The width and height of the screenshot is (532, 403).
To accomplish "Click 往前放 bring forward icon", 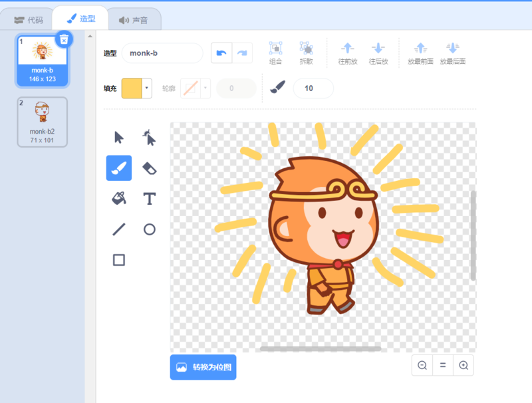I will 348,48.
